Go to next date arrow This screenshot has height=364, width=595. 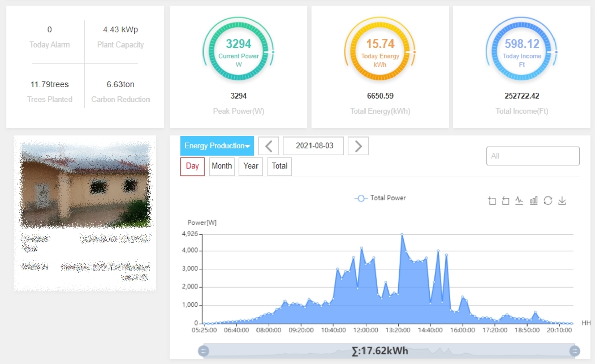[x=358, y=146]
